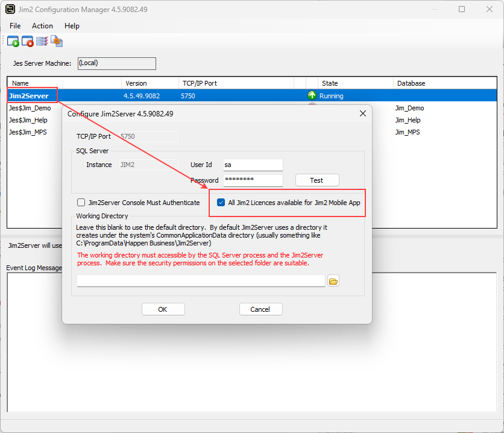Click the Version column header

pos(150,83)
